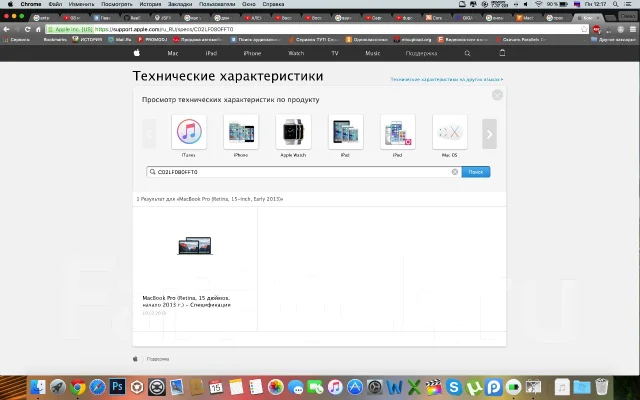Open App Store icon in Dock
This screenshot has height=400, width=640.
tap(355, 387)
